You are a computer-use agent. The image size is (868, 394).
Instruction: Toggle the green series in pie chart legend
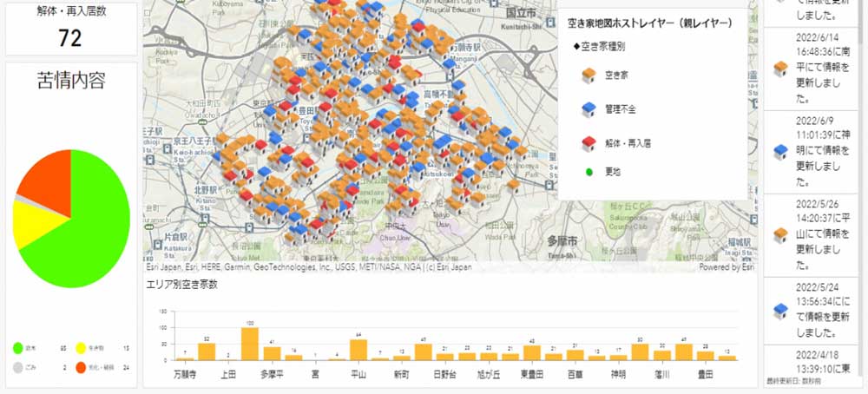coord(17,349)
